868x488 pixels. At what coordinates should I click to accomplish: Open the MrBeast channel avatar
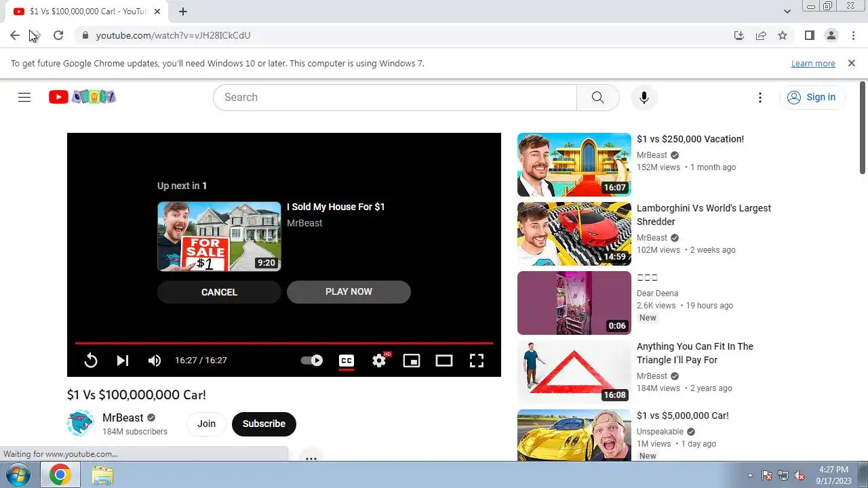click(x=80, y=424)
